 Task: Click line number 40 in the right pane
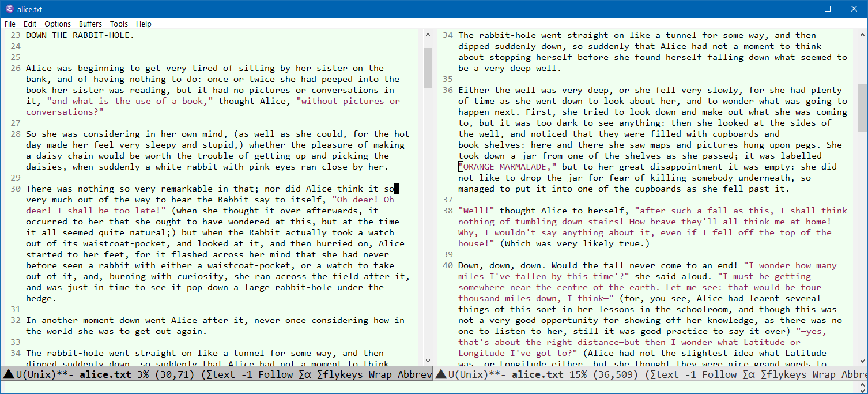tap(448, 265)
